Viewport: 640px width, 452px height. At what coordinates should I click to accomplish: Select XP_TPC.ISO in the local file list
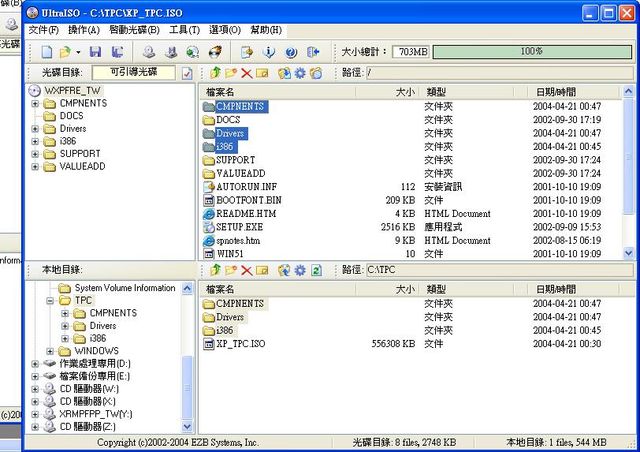240,344
